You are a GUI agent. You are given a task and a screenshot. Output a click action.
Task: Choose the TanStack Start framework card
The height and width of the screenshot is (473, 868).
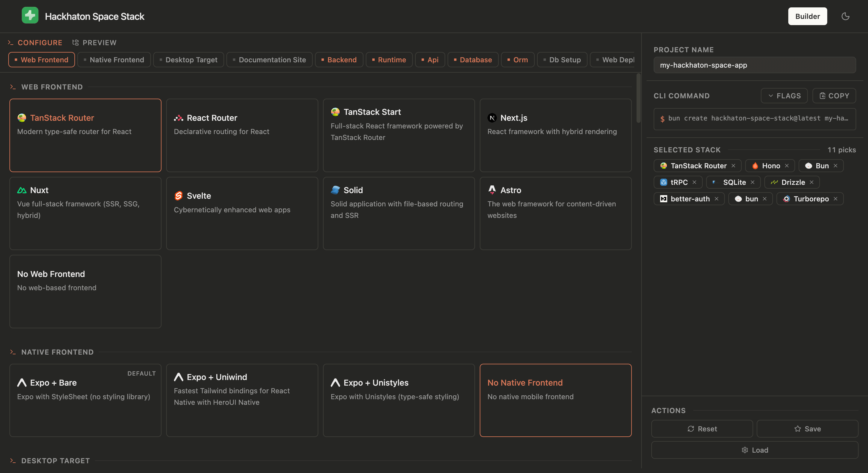coord(399,135)
